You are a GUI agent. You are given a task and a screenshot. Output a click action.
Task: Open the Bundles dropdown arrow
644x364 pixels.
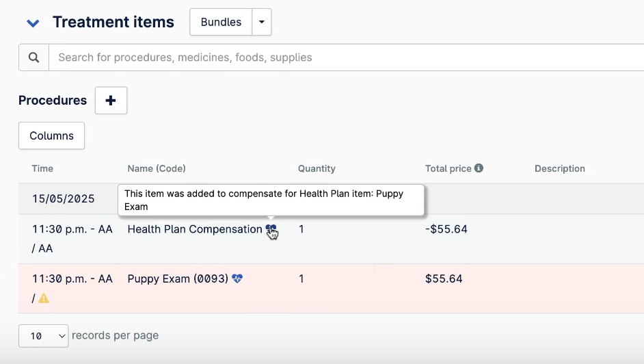262,22
